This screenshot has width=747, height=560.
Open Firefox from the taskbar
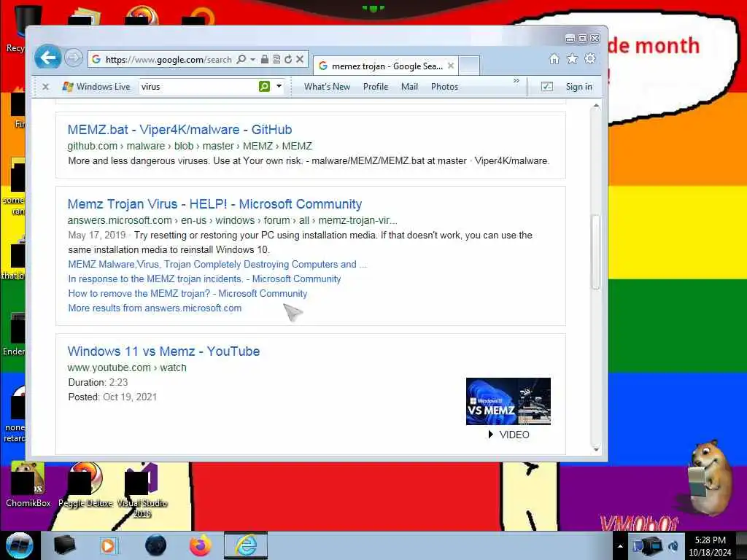[201, 545]
